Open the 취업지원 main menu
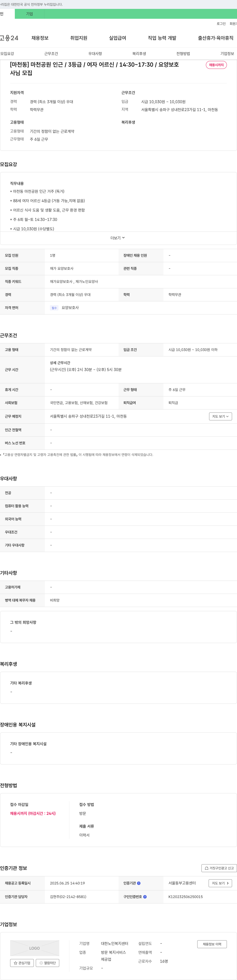This screenshot has height=980, width=237. (79, 38)
